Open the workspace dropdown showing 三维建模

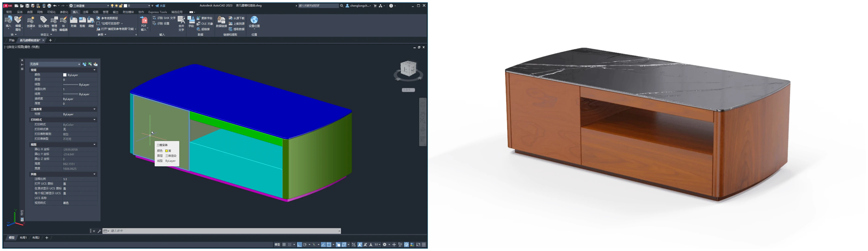[89, 6]
